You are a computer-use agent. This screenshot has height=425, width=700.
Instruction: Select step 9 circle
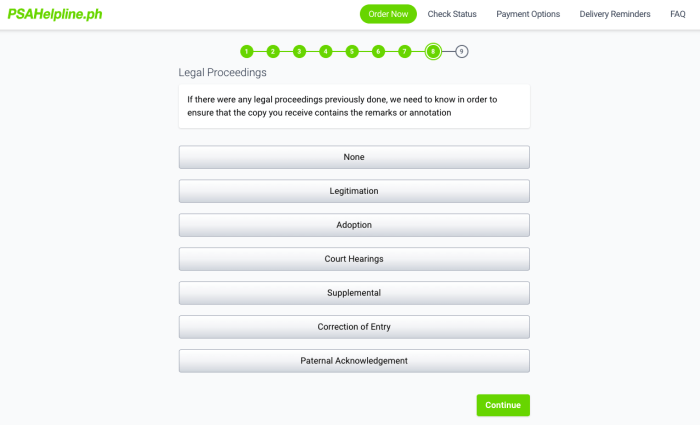[x=461, y=51]
